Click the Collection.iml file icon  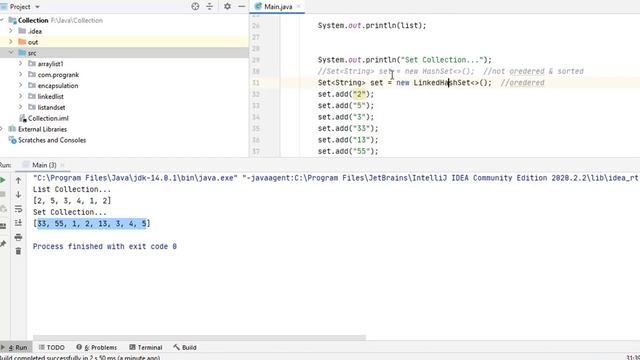click(23, 118)
